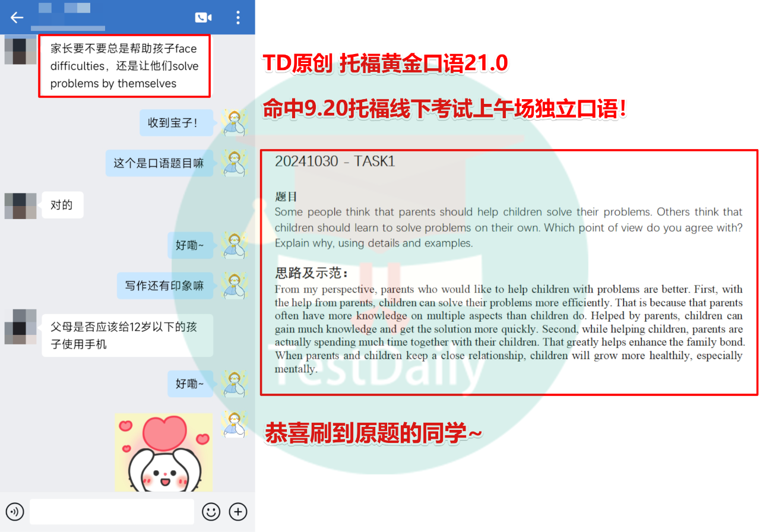This screenshot has width=760, height=532.
Task: Select the 写作还有印象嘛 message
Action: coord(164,286)
